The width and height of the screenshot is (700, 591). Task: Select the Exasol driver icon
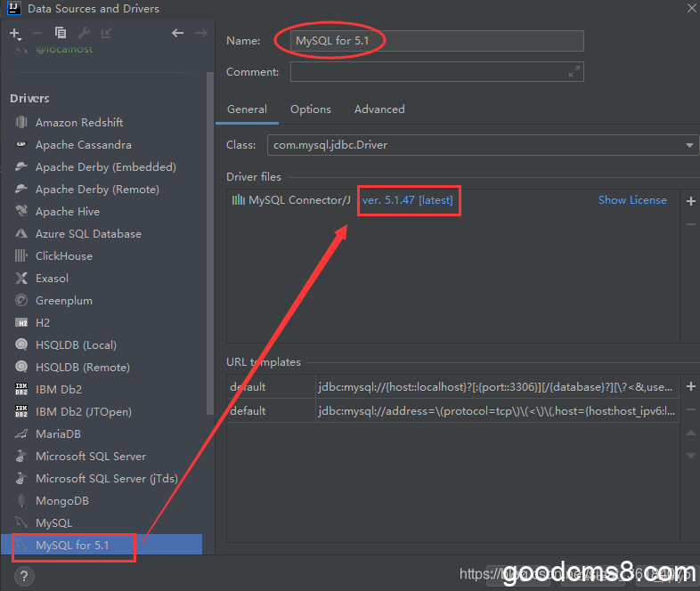point(21,278)
